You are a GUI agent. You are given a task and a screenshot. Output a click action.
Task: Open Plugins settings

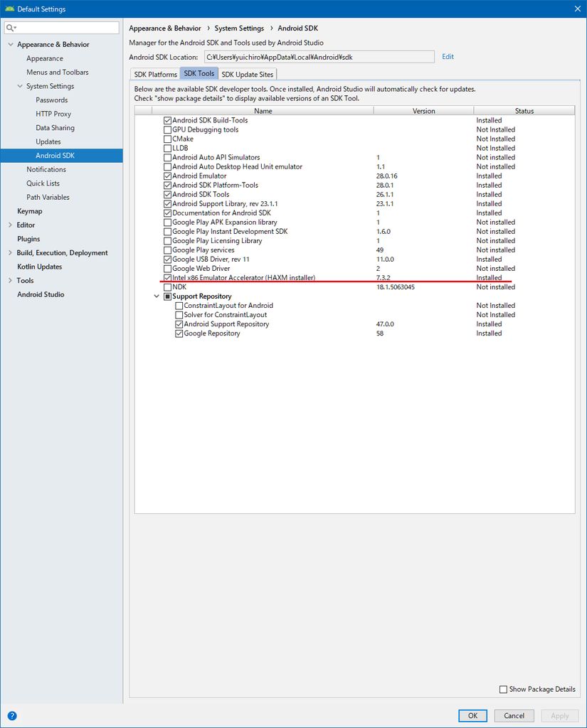tap(28, 239)
